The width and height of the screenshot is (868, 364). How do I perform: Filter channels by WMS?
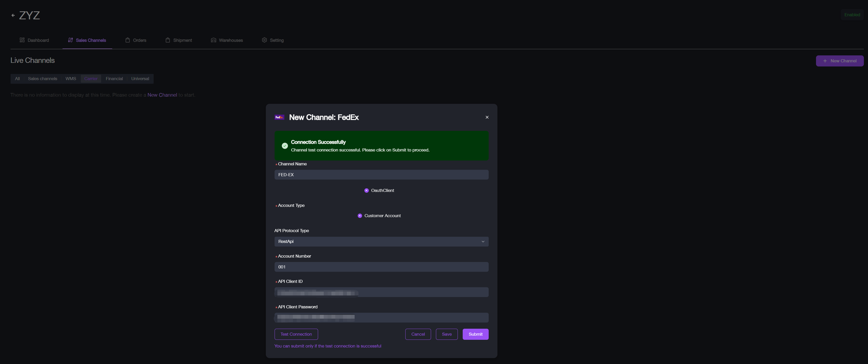[71, 79]
